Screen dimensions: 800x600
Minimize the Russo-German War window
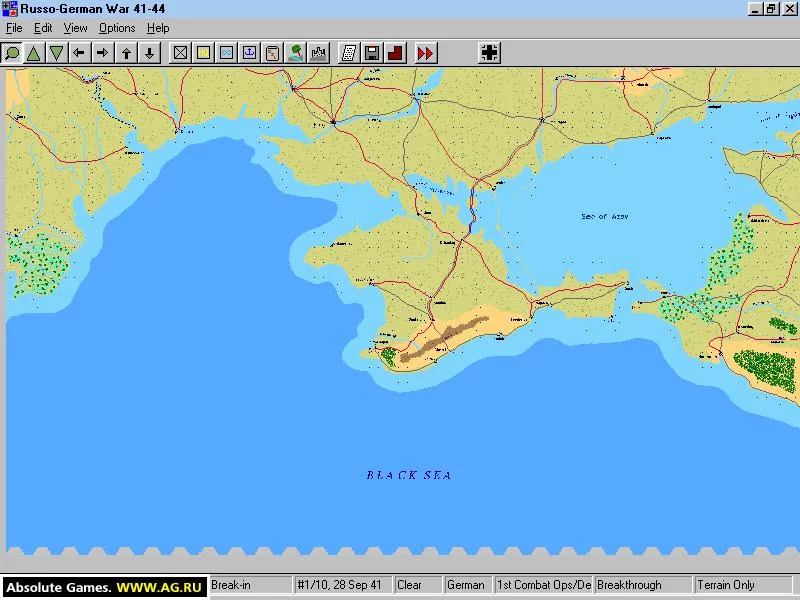pyautogui.click(x=755, y=9)
